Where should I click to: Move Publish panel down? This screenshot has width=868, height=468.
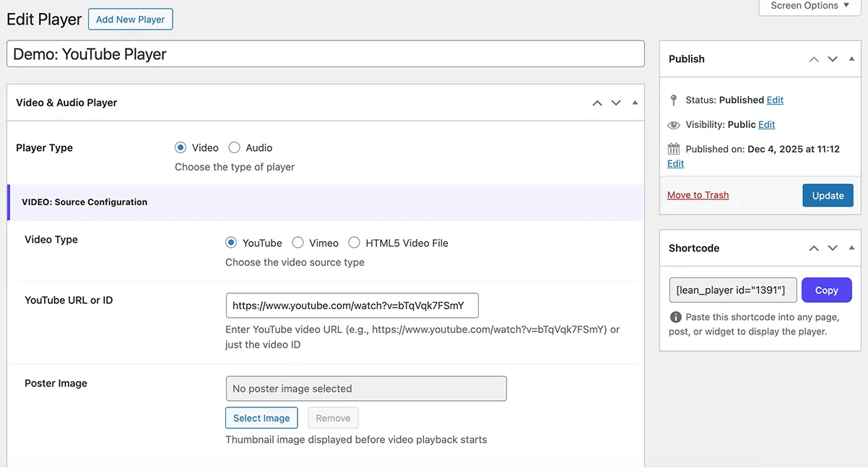833,59
